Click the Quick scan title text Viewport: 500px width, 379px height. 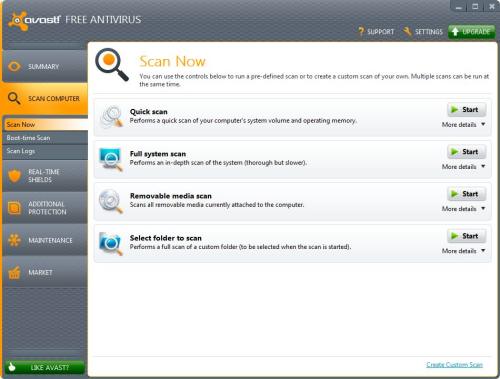click(x=149, y=112)
